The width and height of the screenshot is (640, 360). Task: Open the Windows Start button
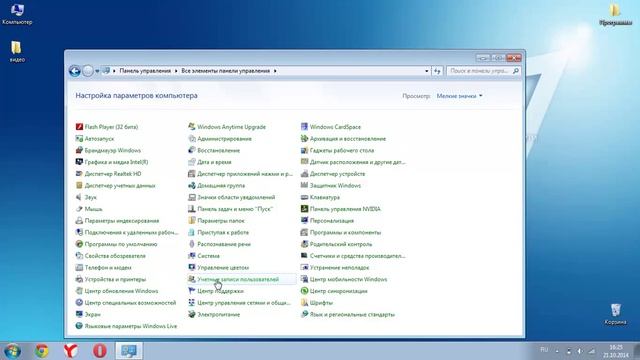[12, 351]
